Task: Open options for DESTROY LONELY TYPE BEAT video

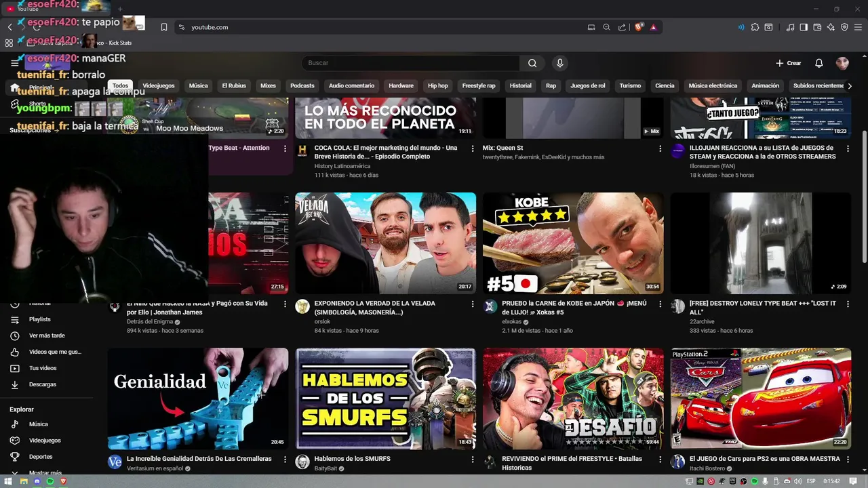Action: 848,304
